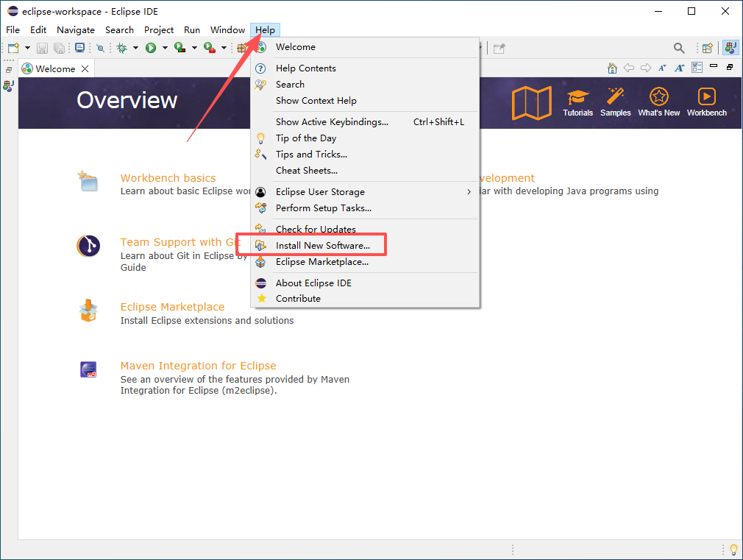Image resolution: width=743 pixels, height=560 pixels.
Task: Open Samples from the welcome banner
Action: pos(615,103)
